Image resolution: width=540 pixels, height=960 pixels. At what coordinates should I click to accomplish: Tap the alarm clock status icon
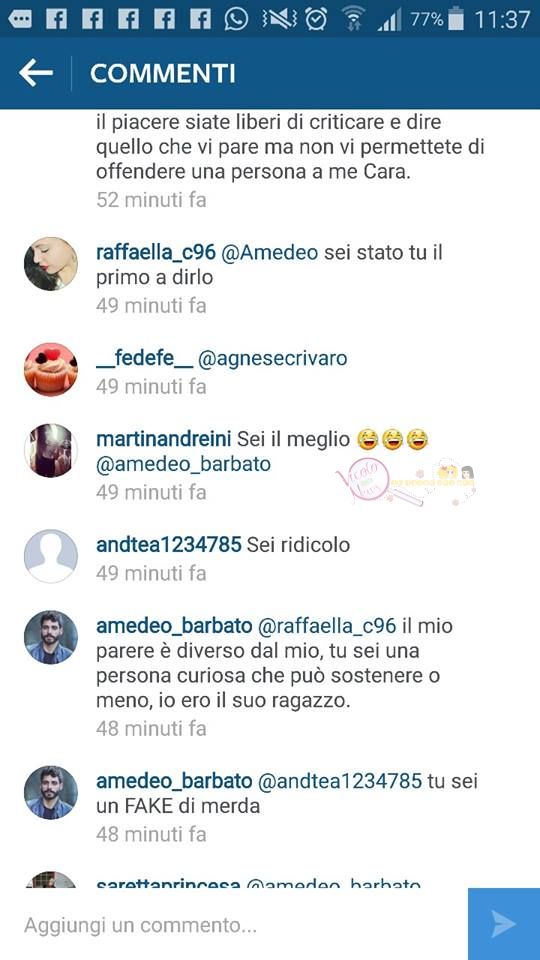coord(317,20)
